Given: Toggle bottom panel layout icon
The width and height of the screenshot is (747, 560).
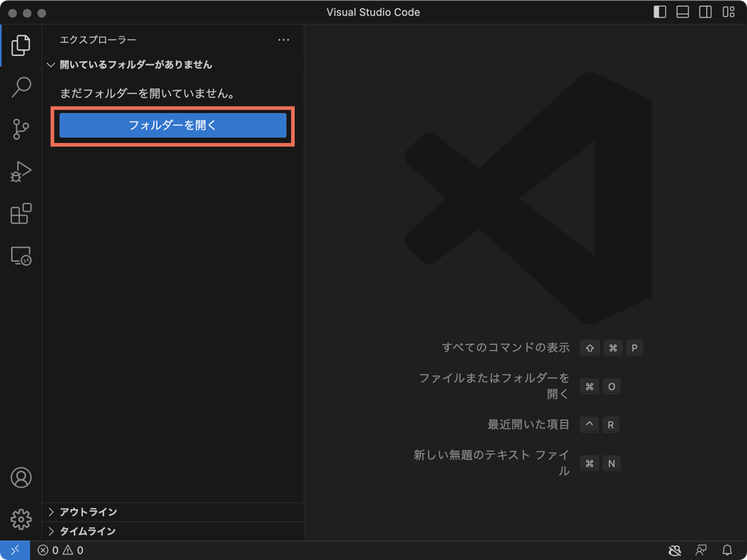Looking at the screenshot, I should pyautogui.click(x=683, y=12).
